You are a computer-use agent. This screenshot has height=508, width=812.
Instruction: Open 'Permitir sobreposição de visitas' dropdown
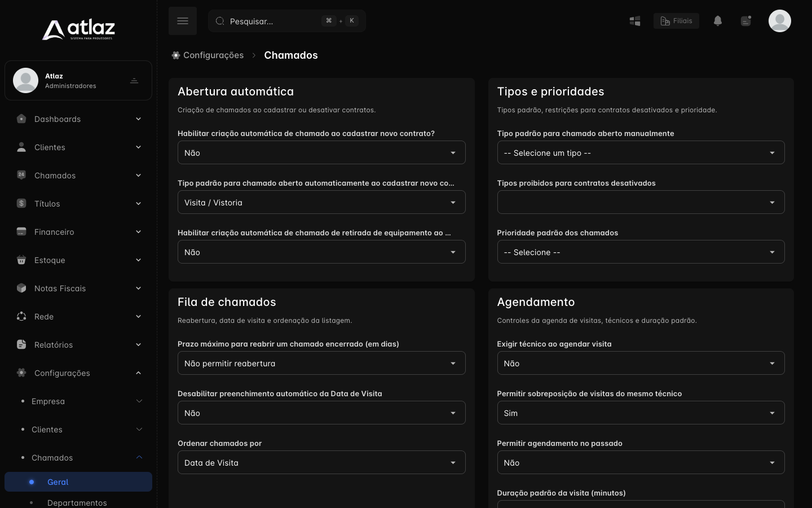click(641, 413)
